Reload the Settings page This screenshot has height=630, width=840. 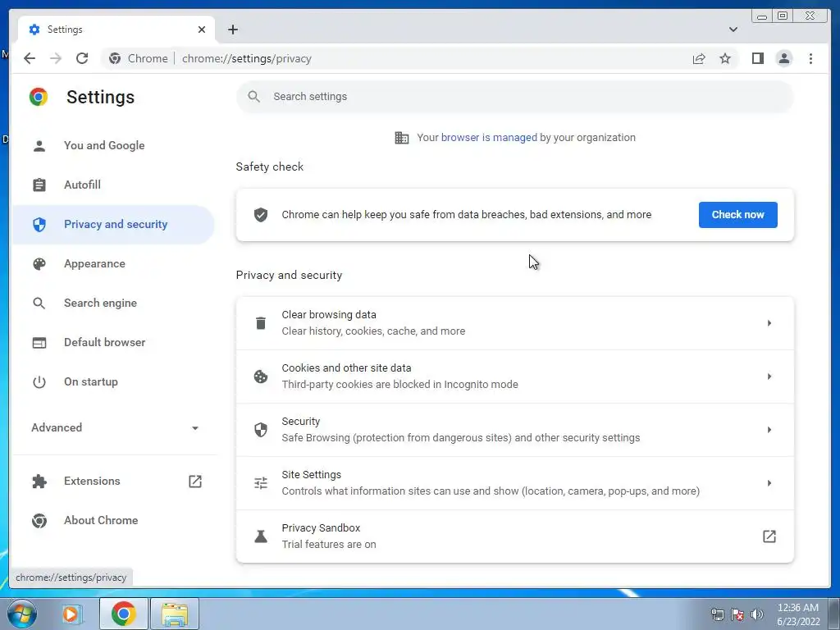(82, 58)
